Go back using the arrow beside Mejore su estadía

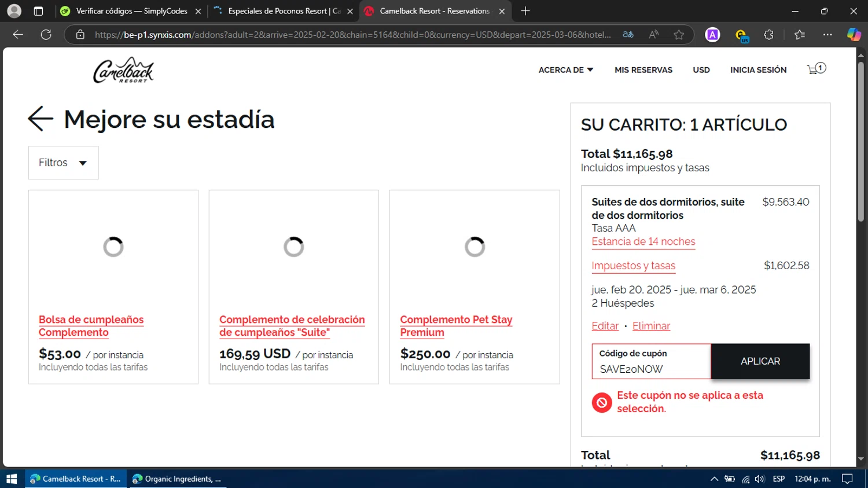pos(41,119)
